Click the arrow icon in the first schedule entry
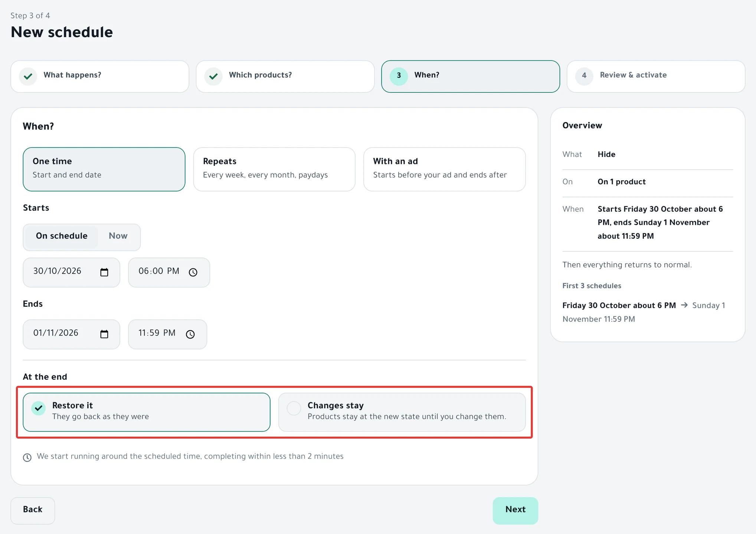The height and width of the screenshot is (534, 756). (684, 305)
